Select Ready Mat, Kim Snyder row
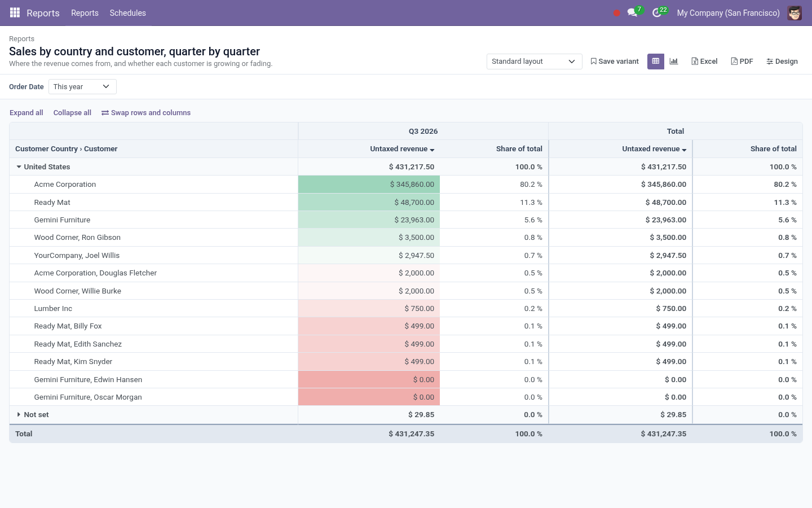 click(x=406, y=362)
